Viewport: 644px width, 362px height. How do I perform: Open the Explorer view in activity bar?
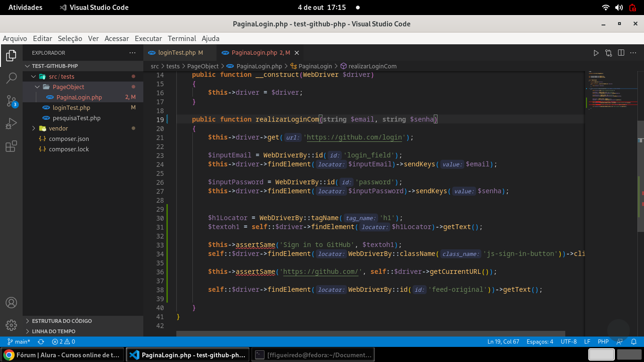(x=11, y=56)
